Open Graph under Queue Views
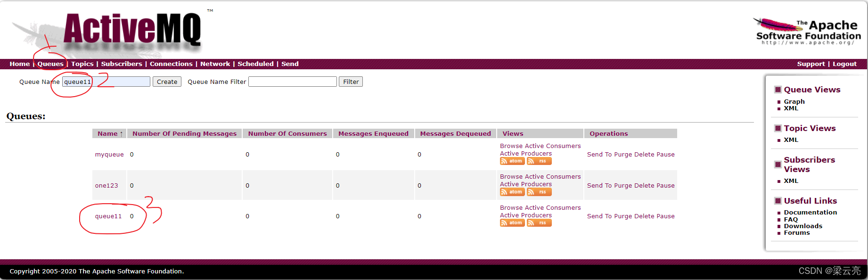Image resolution: width=868 pixels, height=280 pixels. point(794,101)
